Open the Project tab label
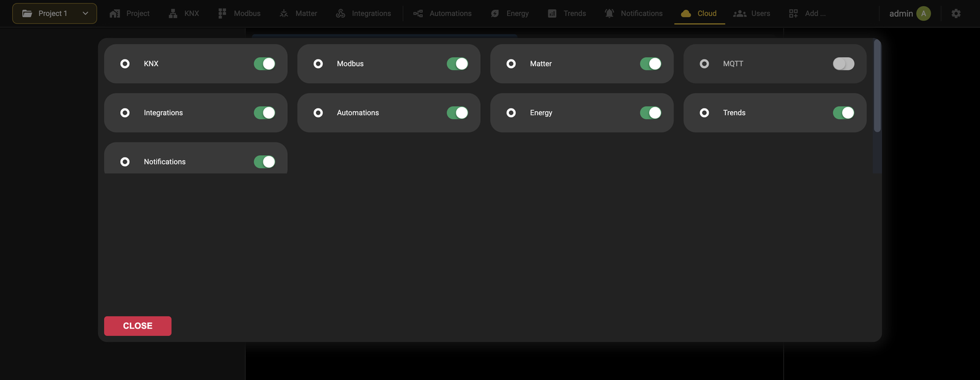 coord(138,13)
